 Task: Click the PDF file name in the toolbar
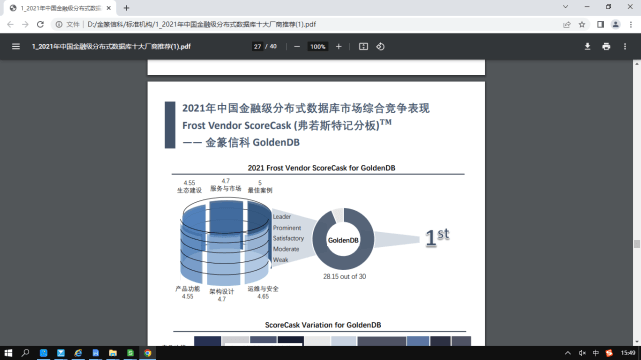pos(111,47)
